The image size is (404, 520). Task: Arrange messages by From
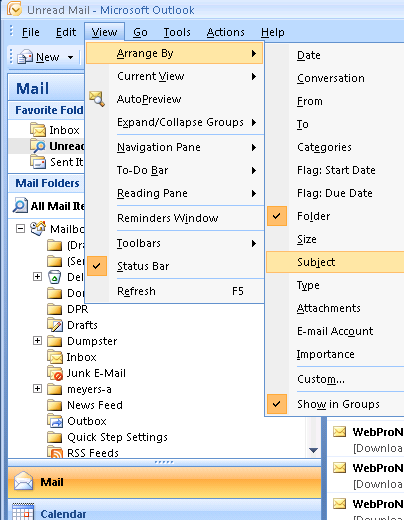click(335, 101)
